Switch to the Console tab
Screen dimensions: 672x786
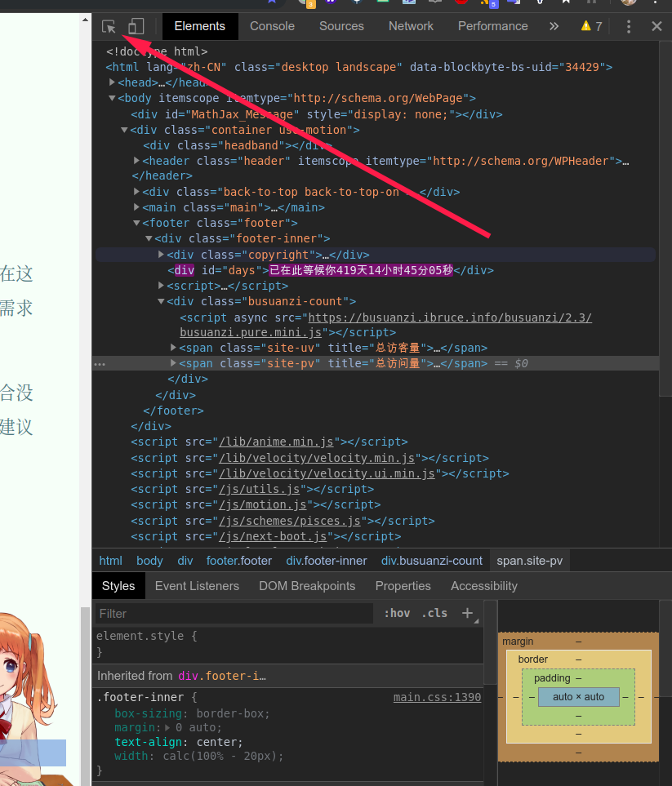point(272,26)
